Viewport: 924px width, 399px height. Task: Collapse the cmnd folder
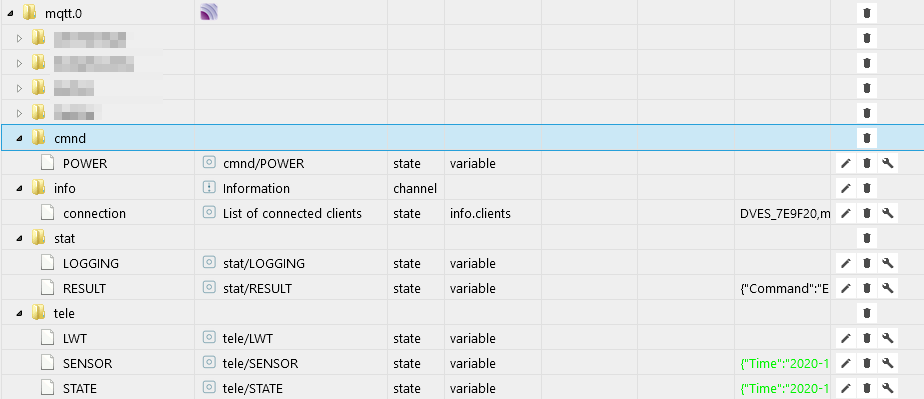tap(19, 139)
